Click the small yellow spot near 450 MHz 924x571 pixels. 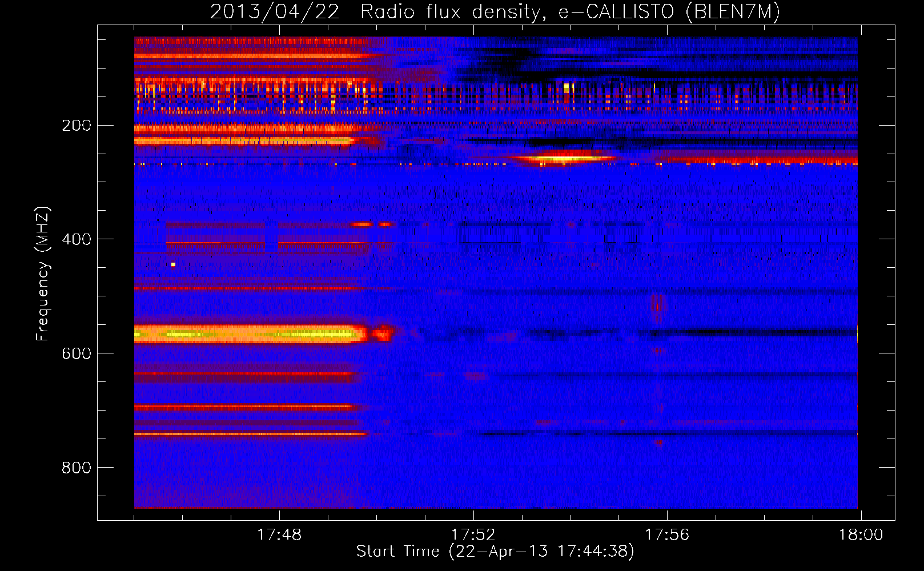point(174,264)
